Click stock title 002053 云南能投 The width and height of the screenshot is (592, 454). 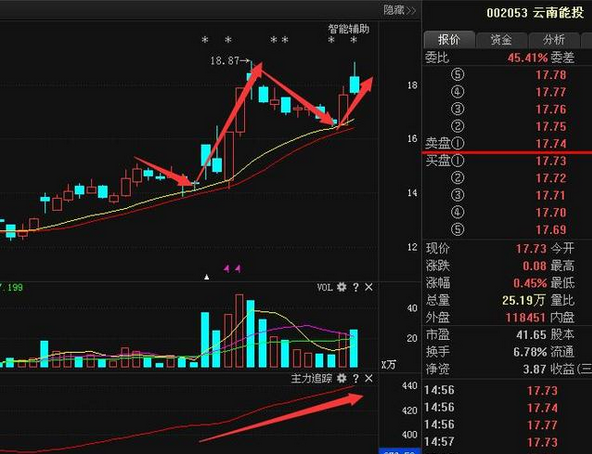coord(535,13)
